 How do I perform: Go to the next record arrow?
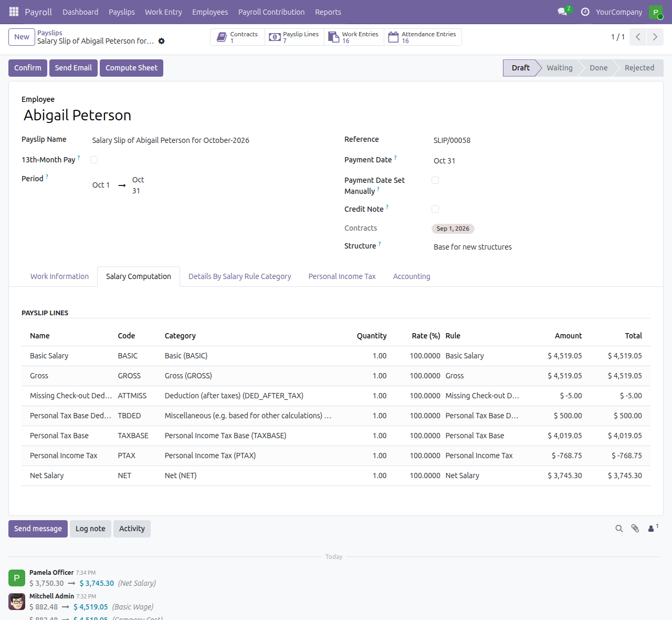click(x=655, y=37)
